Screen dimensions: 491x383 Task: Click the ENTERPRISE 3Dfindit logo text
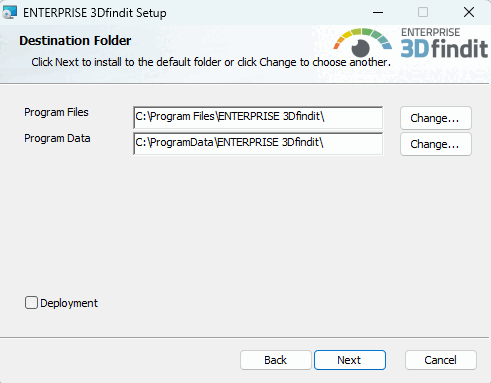(444, 43)
